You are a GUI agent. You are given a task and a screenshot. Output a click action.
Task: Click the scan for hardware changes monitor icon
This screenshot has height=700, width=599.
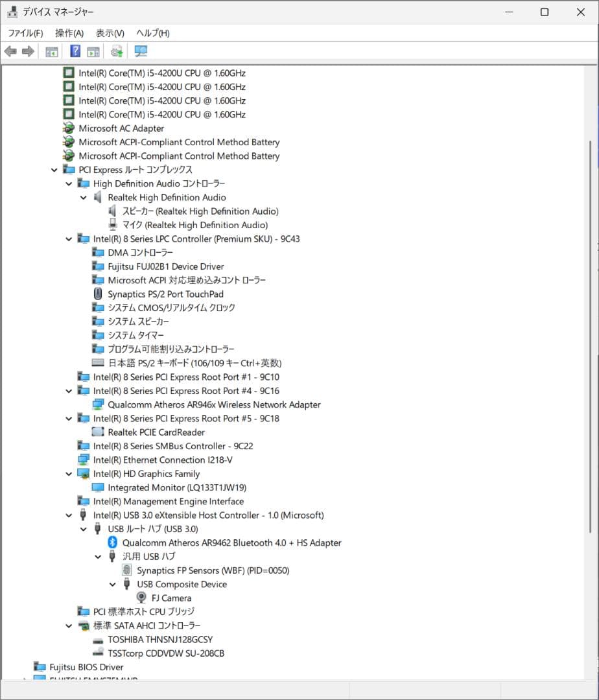coord(141,51)
